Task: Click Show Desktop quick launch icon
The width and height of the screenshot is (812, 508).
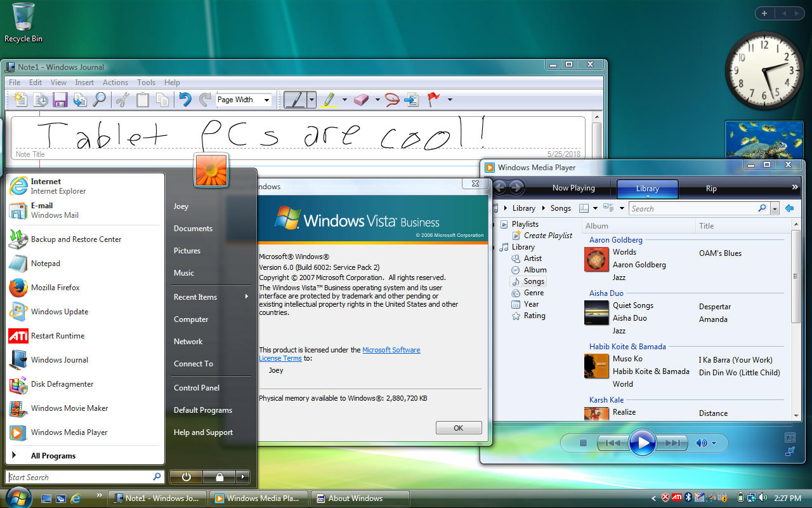Action: (x=46, y=498)
